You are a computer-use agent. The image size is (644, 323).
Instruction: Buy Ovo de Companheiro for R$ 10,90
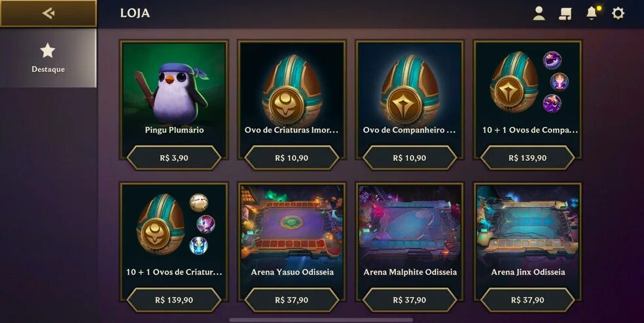(x=410, y=158)
